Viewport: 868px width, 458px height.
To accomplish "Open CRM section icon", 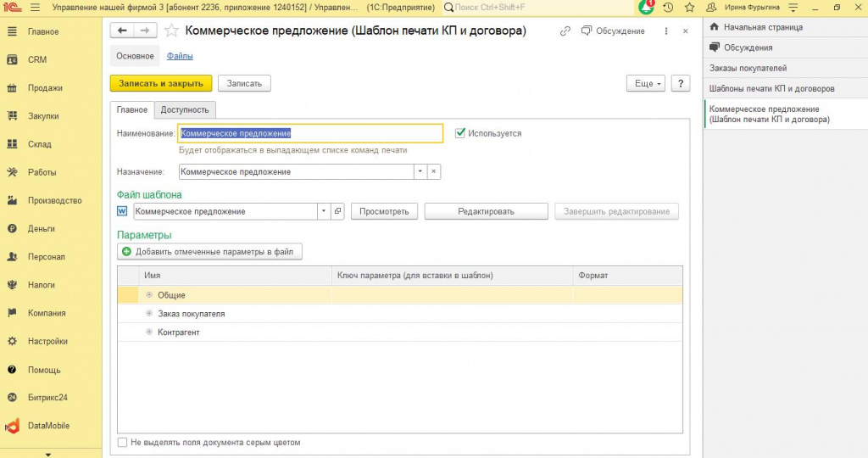I will coord(12,60).
